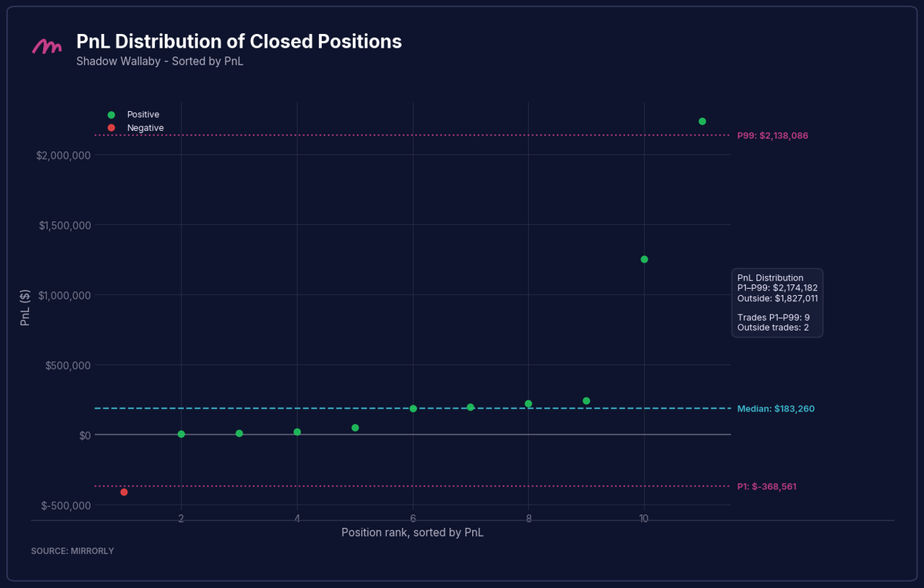Click the P1: $-368,561 label

[x=772, y=487]
